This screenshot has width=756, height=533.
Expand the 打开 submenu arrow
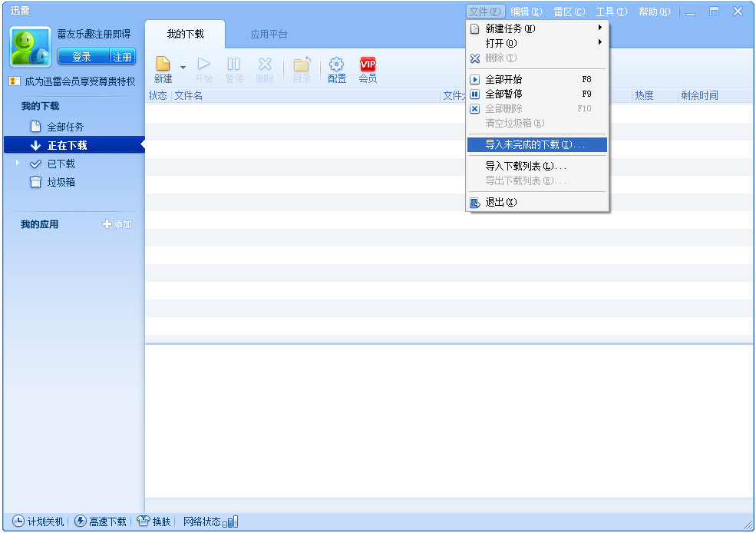[x=602, y=43]
